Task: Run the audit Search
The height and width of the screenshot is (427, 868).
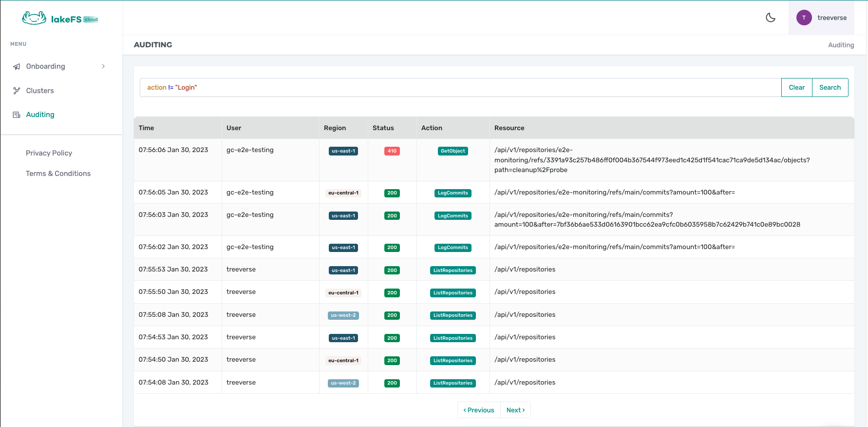Action: click(830, 87)
